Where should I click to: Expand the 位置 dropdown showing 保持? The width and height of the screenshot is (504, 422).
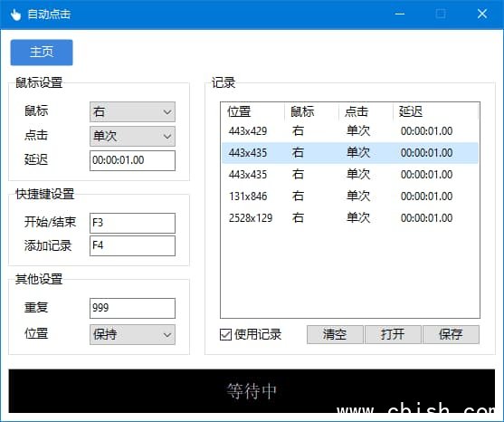(132, 334)
